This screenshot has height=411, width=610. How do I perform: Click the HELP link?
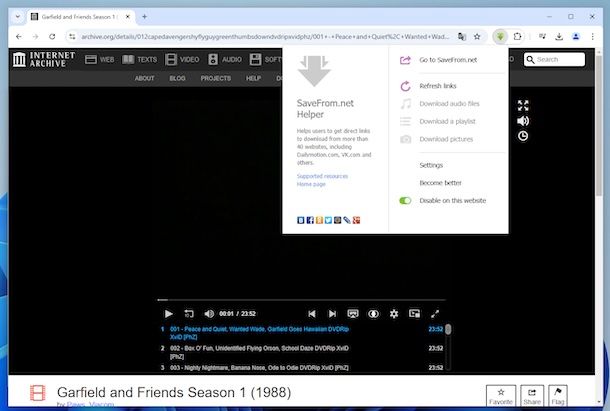click(x=253, y=78)
